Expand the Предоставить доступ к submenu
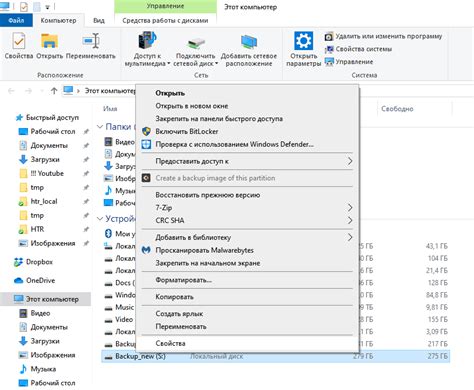This screenshot has width=474, height=390. 247,161
